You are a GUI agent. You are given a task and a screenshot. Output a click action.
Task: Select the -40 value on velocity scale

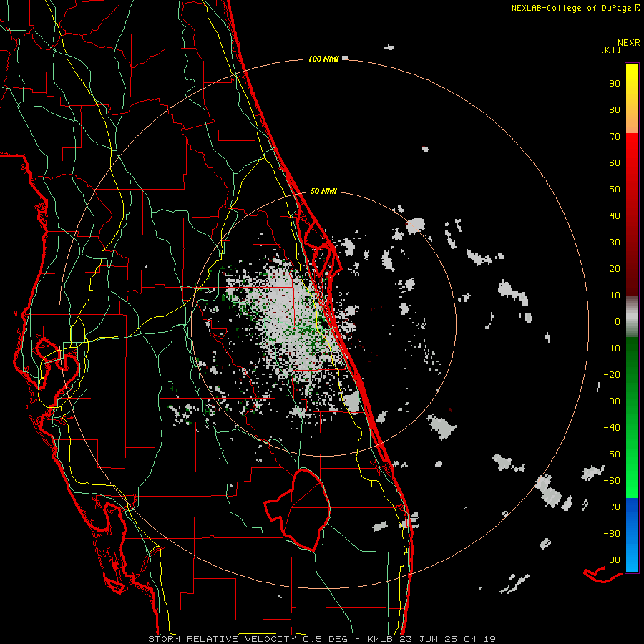coord(612,428)
